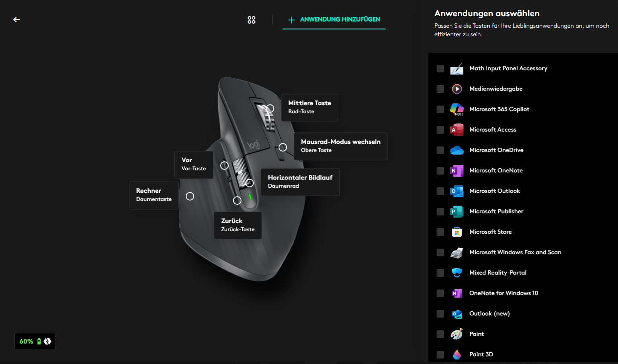
Task: Click Anwendung hinzufügen tab
Action: click(334, 20)
